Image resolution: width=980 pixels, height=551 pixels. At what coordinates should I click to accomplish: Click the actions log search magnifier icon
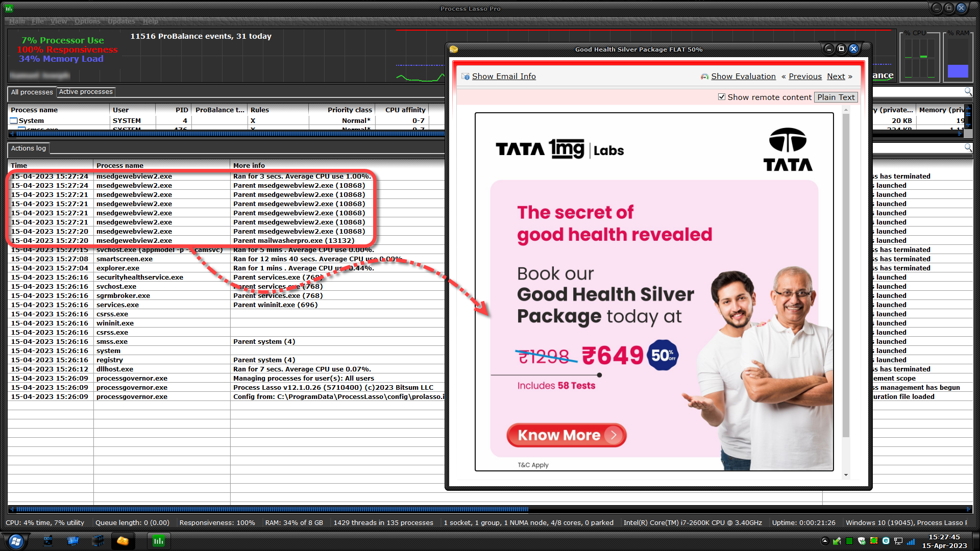[x=968, y=147]
